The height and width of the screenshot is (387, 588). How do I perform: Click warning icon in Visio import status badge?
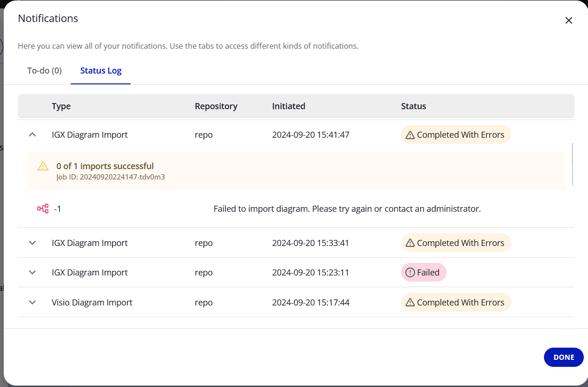coord(410,303)
